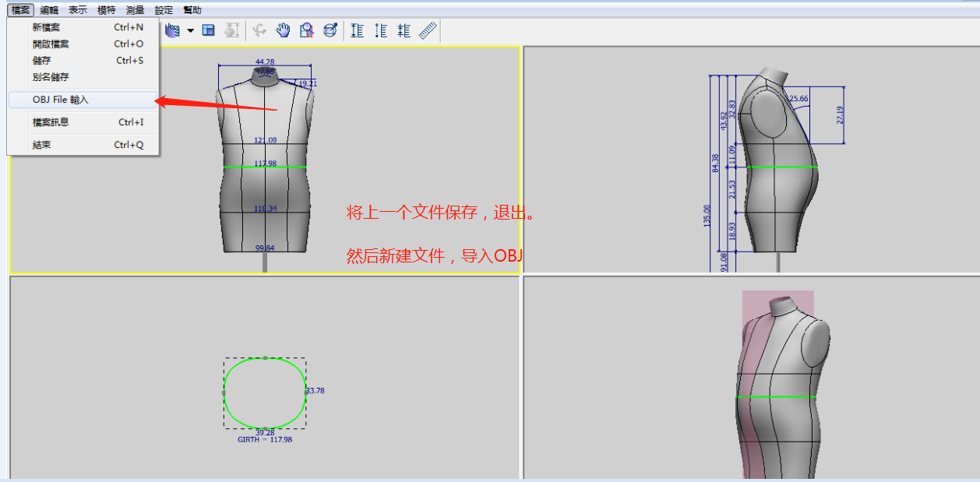Click the 25.66 measurement in side view
The height and width of the screenshot is (482, 980).
point(798,99)
